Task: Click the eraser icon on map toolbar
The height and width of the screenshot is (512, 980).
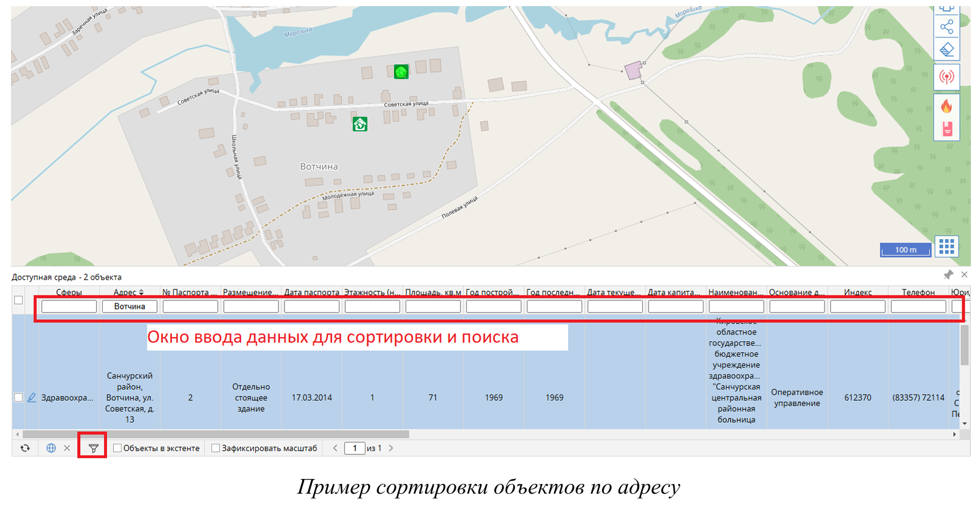Action: coord(946,50)
